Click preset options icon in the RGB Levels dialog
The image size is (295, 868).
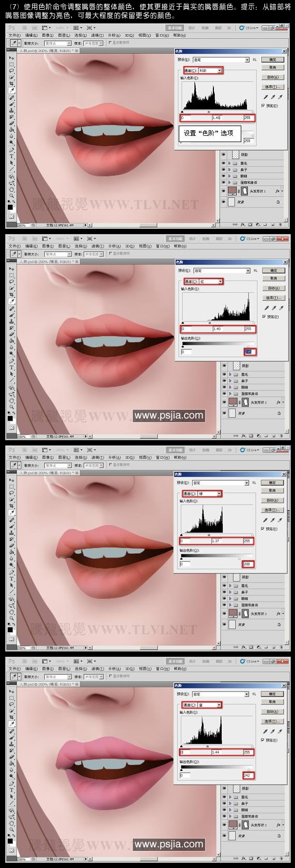254,59
